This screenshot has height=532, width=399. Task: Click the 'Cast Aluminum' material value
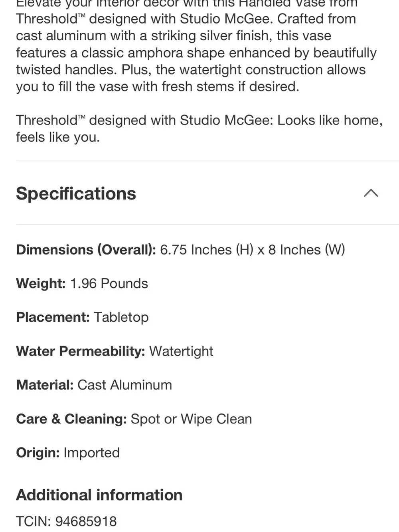(x=124, y=385)
